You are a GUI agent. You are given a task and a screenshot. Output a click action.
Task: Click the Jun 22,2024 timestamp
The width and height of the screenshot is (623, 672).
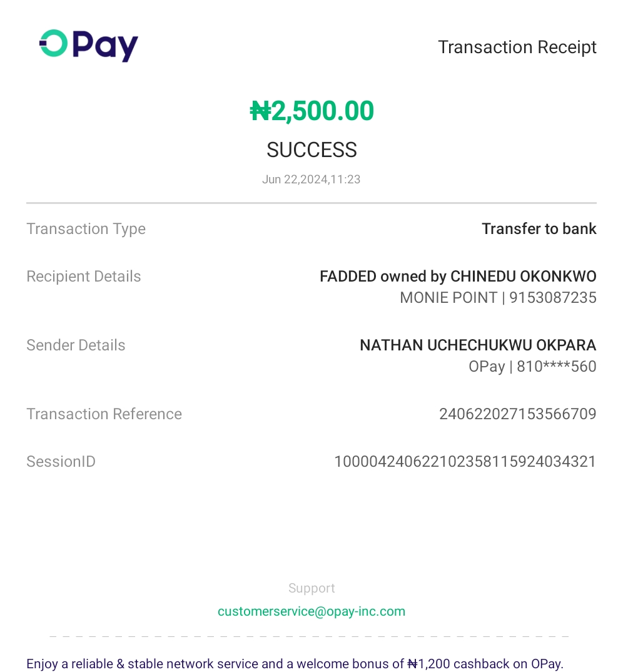coord(311,180)
